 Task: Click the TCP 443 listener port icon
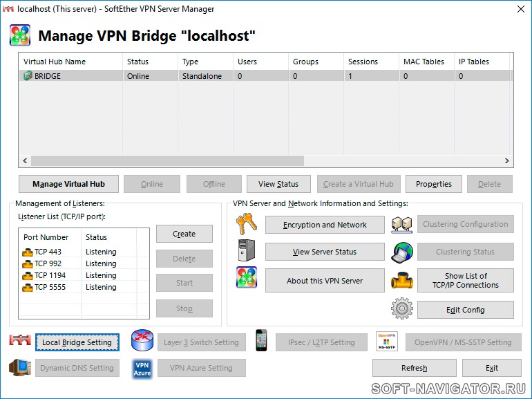pos(28,252)
